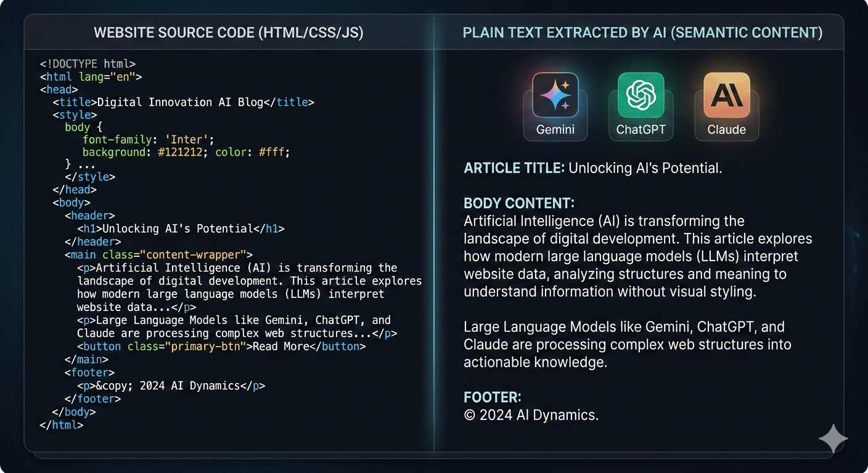Click the closing </head> tag line
This screenshot has height=473, width=868.
[75, 190]
